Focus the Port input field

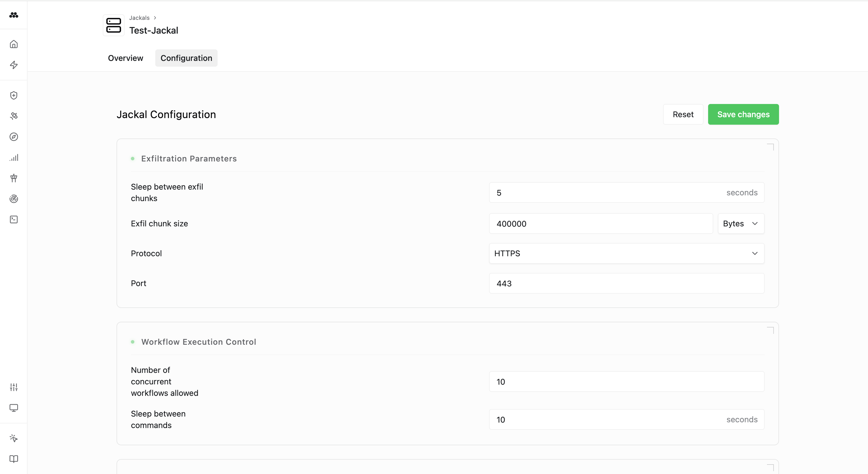[x=626, y=284]
